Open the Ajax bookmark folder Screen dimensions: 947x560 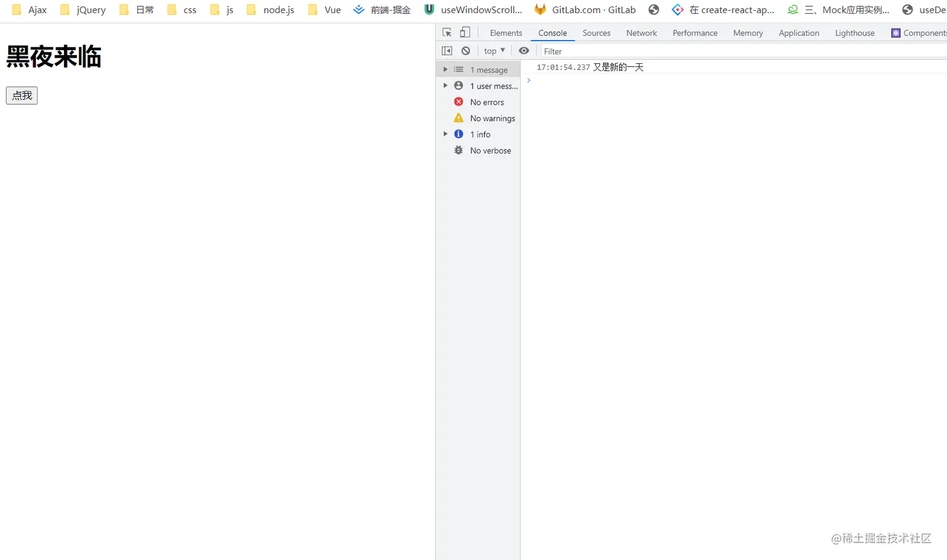[29, 10]
